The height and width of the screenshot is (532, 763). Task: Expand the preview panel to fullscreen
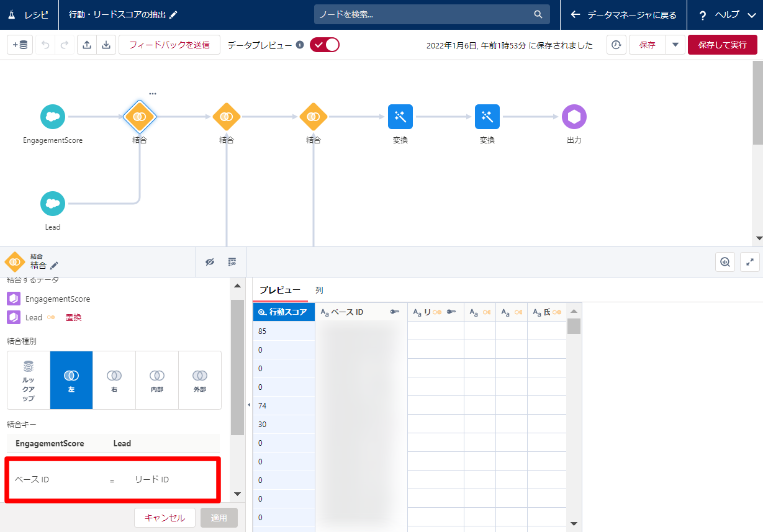coord(750,262)
